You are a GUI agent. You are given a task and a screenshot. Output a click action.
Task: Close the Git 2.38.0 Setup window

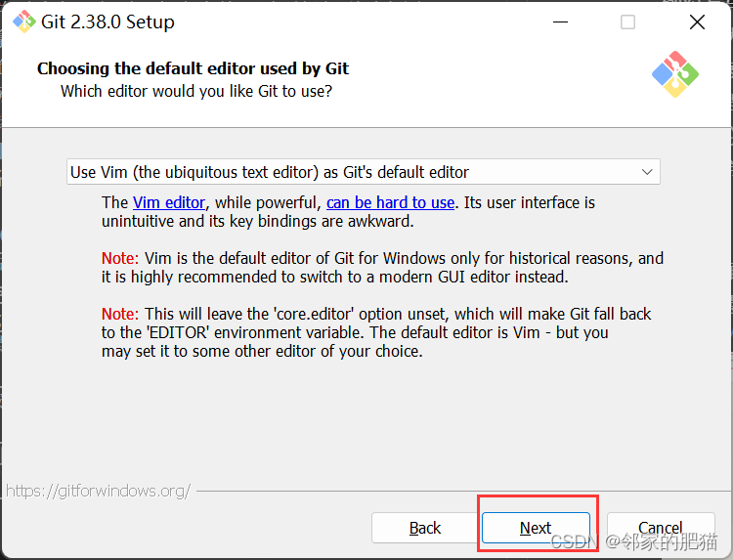[697, 22]
